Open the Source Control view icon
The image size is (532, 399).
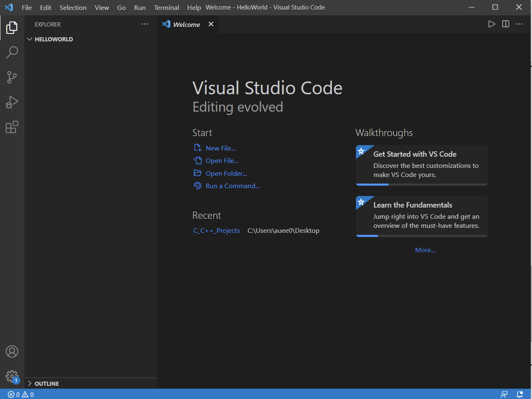[12, 77]
